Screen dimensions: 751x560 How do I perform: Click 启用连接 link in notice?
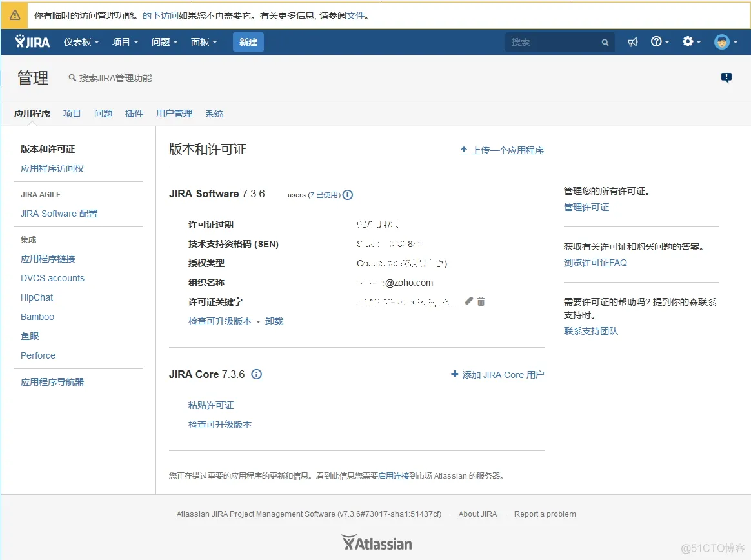pyautogui.click(x=393, y=475)
